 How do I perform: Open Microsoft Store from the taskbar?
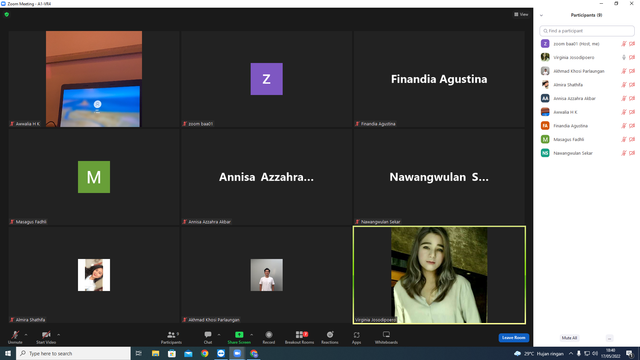172,353
